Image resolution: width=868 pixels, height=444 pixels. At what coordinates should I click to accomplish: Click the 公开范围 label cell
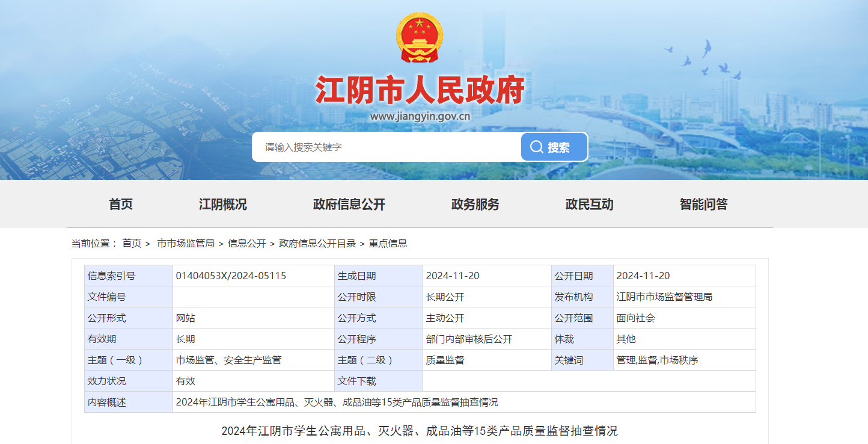click(582, 318)
